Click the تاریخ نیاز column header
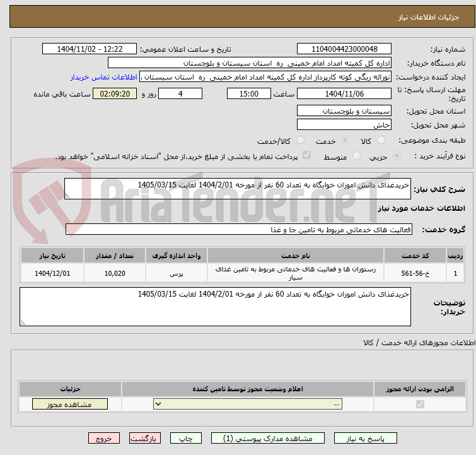The width and height of the screenshot is (476, 455). pyautogui.click(x=52, y=256)
